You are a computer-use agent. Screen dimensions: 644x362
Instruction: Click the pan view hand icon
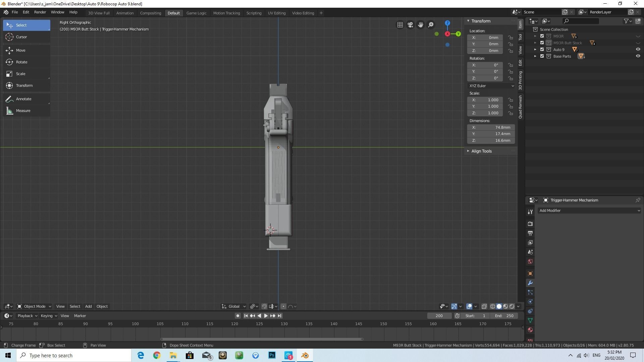(421, 25)
